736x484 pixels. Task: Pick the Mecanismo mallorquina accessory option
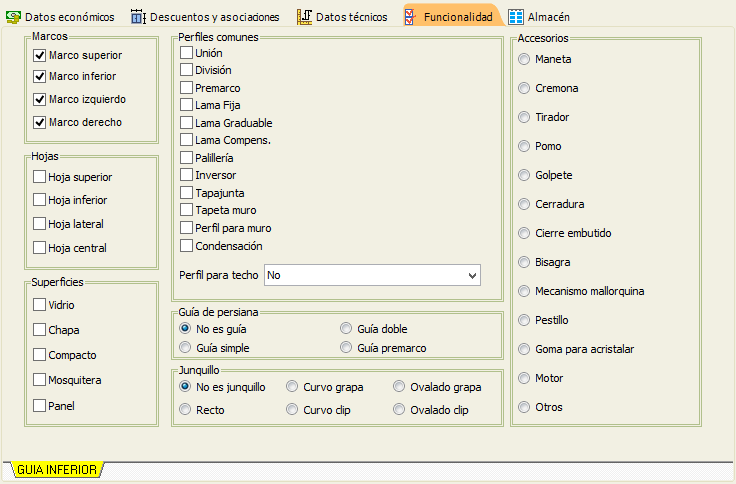524,291
